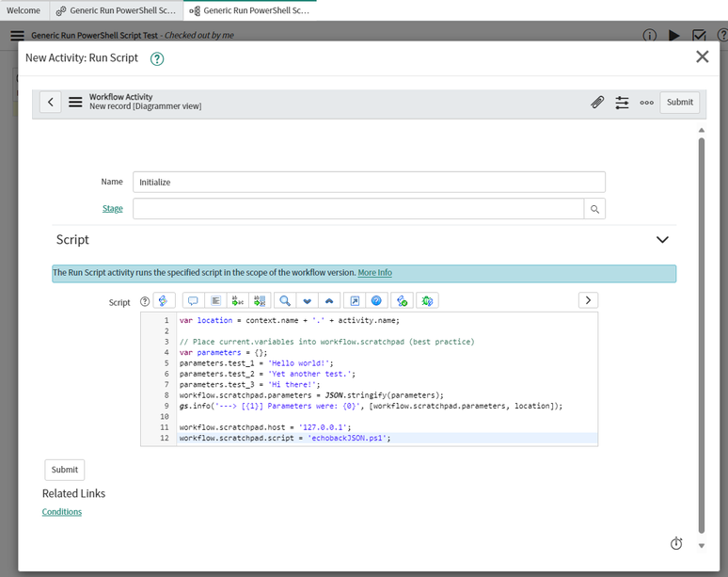Open the Stage label link

(x=112, y=209)
